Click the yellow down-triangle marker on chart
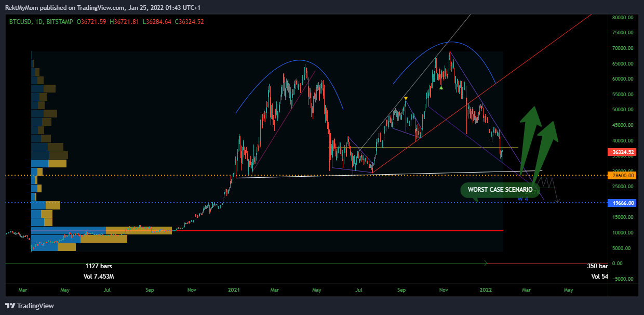The width and height of the screenshot is (644, 315). (406, 98)
